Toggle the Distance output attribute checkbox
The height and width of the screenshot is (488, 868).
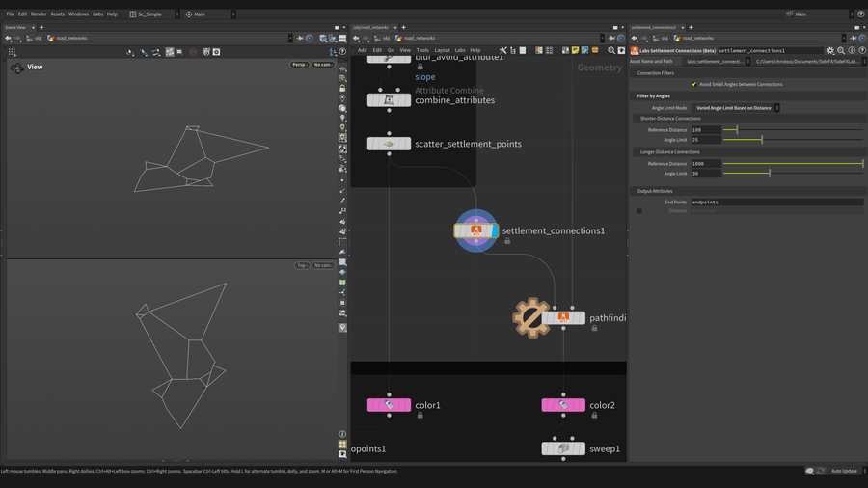point(638,210)
